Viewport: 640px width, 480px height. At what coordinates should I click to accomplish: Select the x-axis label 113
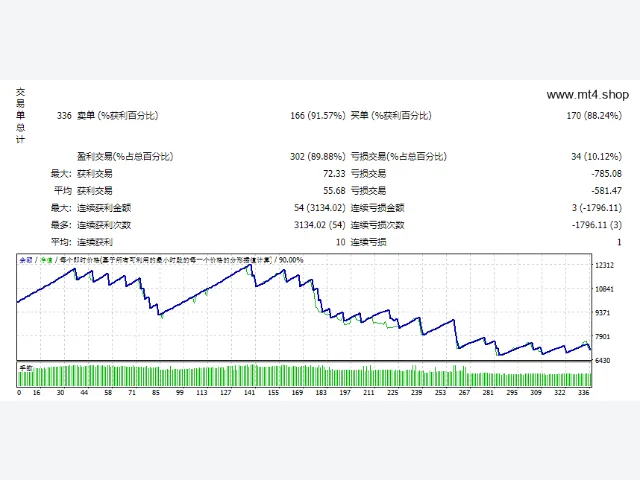202,393
